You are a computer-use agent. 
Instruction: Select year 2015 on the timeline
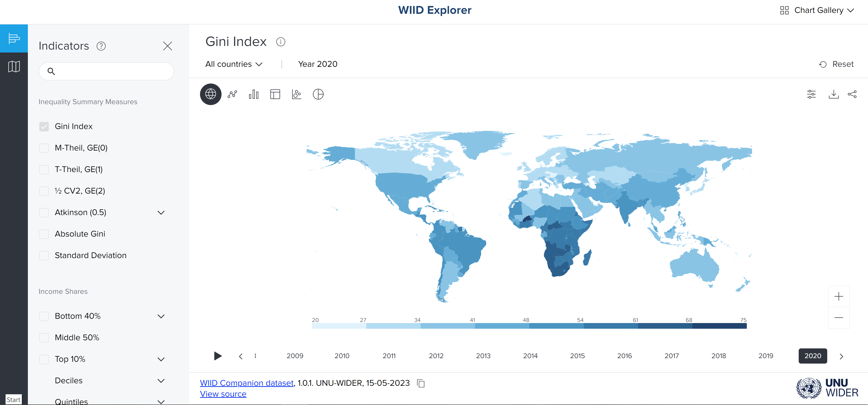[x=577, y=356]
